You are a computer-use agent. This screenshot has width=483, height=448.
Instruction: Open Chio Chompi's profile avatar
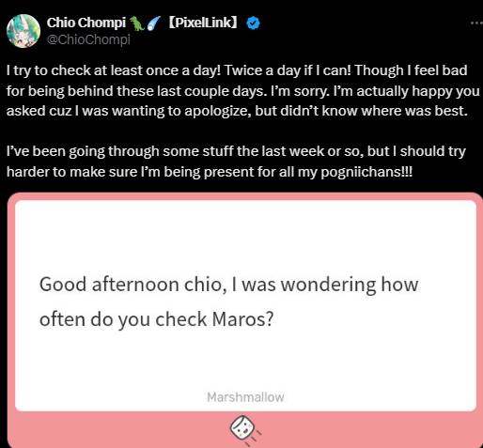[23, 31]
